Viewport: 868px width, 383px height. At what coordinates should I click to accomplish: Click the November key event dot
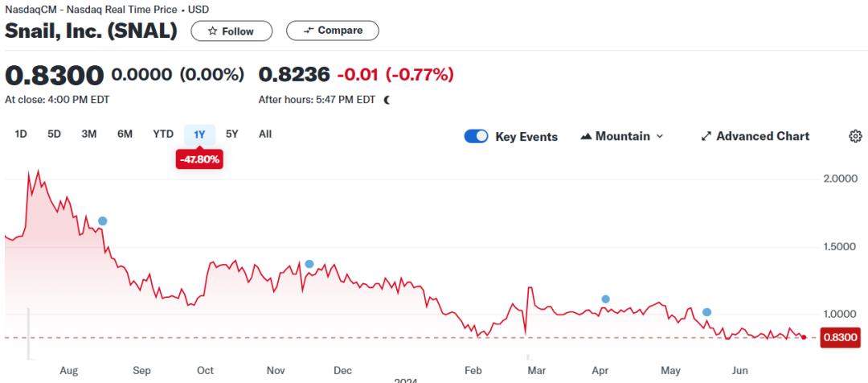[309, 264]
